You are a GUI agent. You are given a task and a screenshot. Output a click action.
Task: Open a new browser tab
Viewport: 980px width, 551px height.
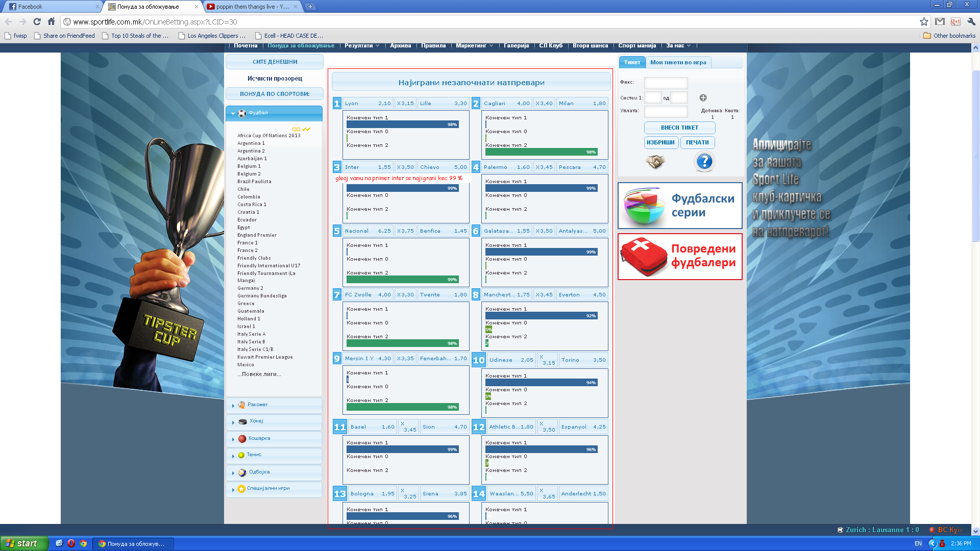(310, 7)
